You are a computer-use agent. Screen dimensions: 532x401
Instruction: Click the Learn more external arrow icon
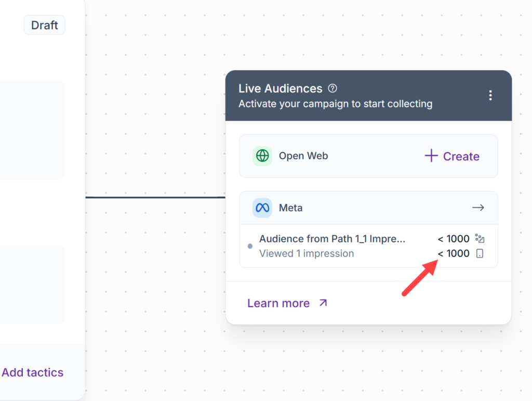pyautogui.click(x=323, y=303)
